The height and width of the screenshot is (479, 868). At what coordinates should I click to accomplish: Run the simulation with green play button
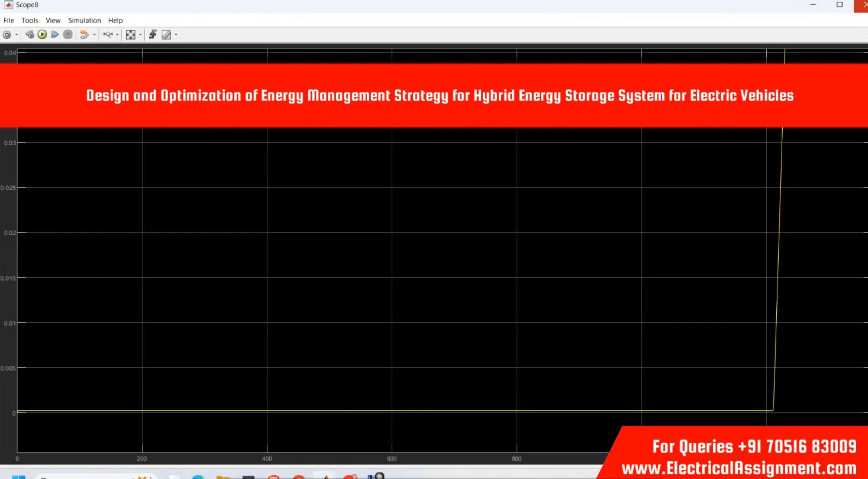click(42, 35)
